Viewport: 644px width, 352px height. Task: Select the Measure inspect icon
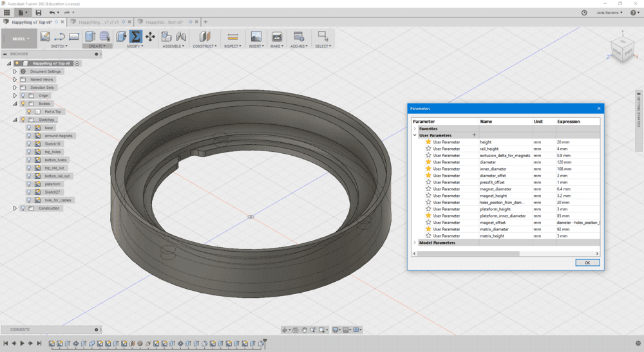[x=232, y=37]
